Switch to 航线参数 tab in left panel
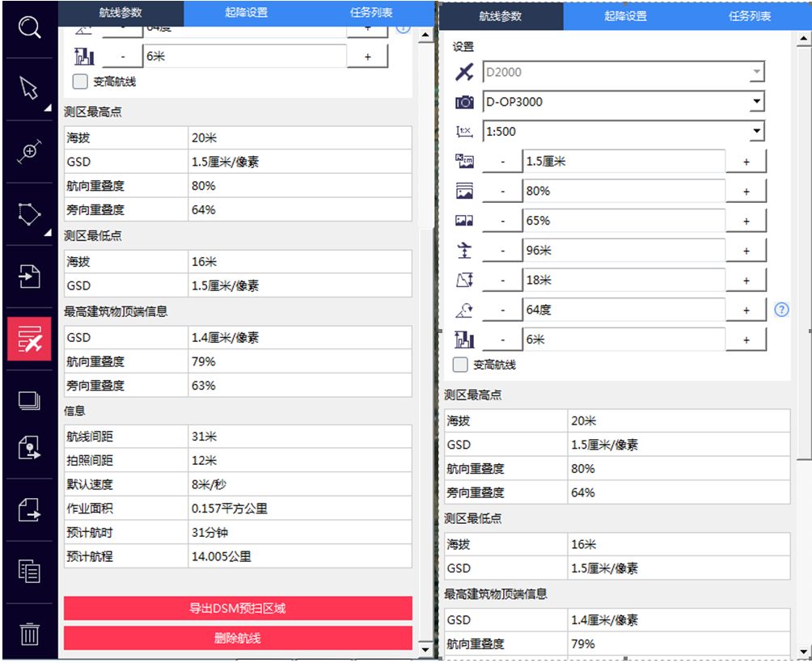The width and height of the screenshot is (812, 663). pyautogui.click(x=121, y=13)
